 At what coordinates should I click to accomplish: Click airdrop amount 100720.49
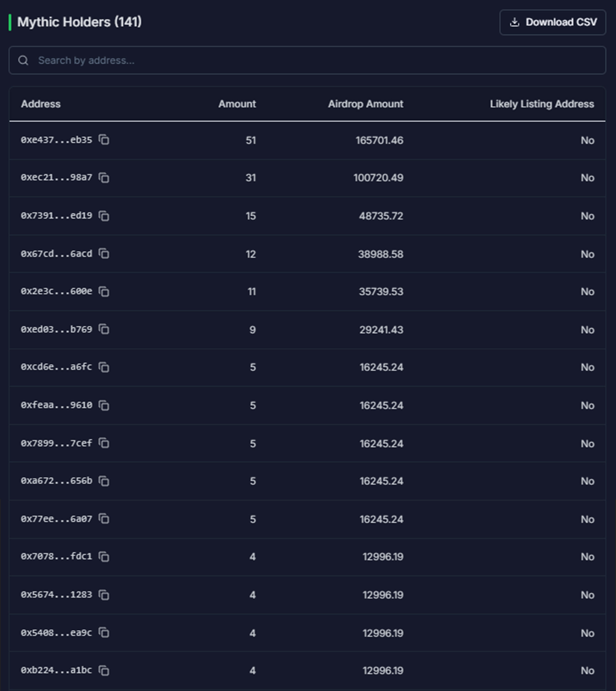378,178
